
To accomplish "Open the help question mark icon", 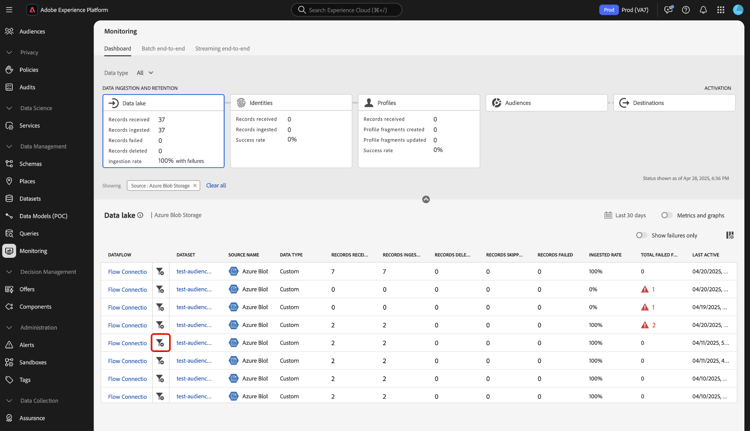I will (x=686, y=10).
